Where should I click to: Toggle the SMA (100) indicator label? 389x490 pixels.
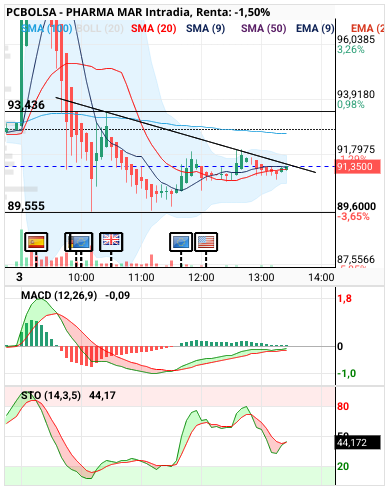pos(47,28)
